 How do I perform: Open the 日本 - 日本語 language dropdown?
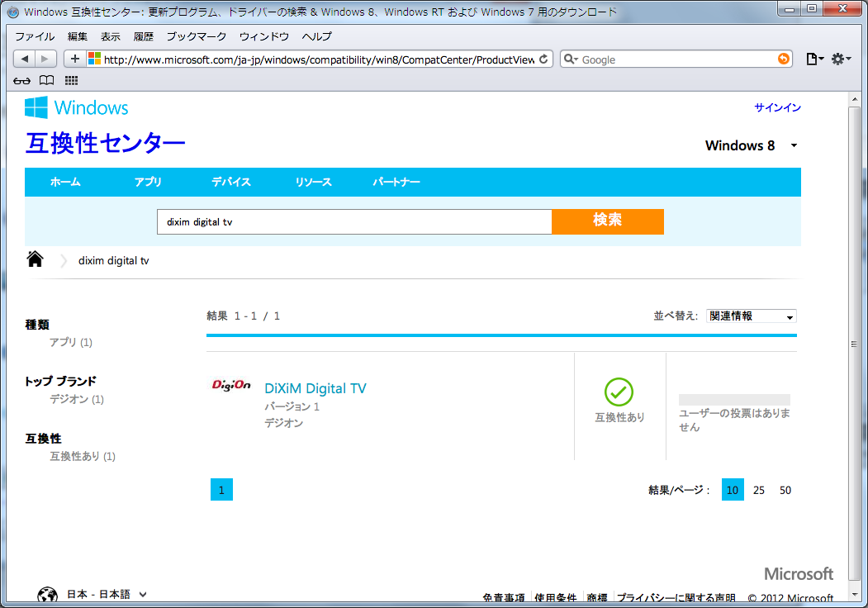(x=107, y=594)
